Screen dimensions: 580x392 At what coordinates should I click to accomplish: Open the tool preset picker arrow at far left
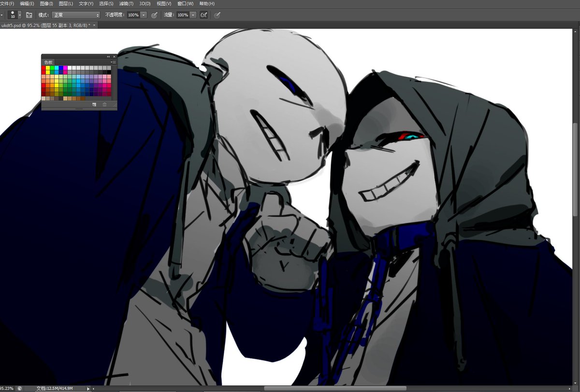(x=1, y=15)
